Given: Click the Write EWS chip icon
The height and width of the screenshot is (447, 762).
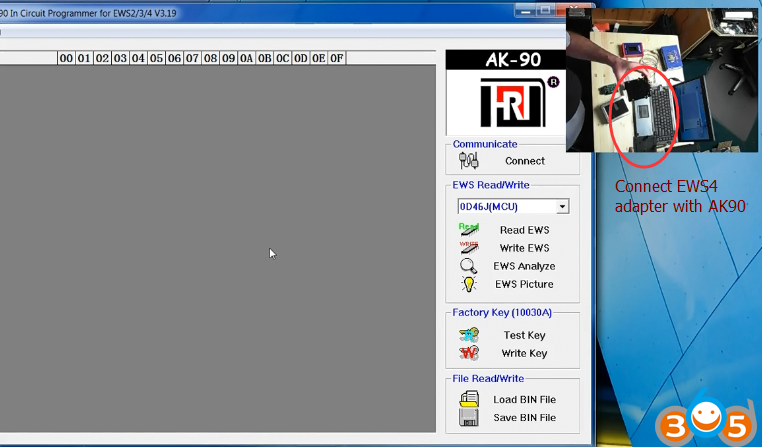Looking at the screenshot, I should [469, 247].
